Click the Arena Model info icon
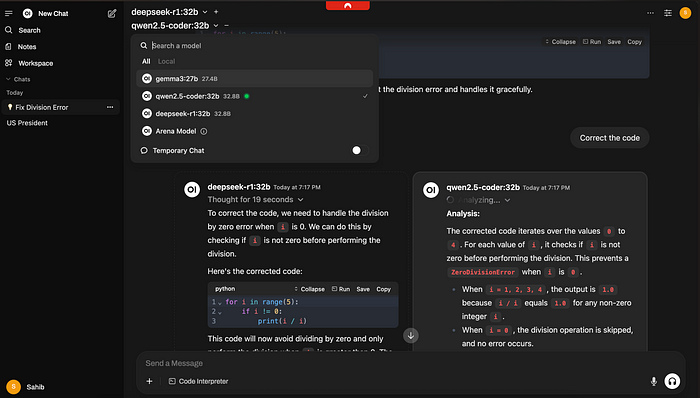Screen dimensions: 700x398 (x=204, y=131)
